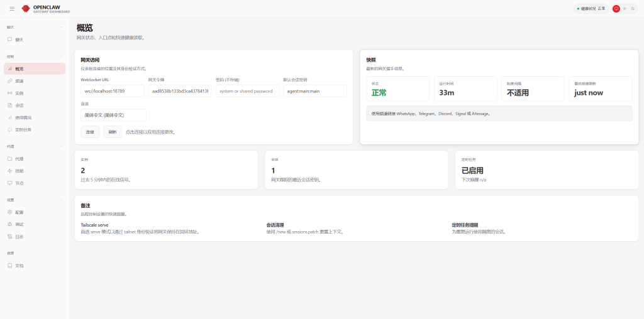Switch to dark theme moon toggle
The width and height of the screenshot is (644, 319).
[633, 9]
